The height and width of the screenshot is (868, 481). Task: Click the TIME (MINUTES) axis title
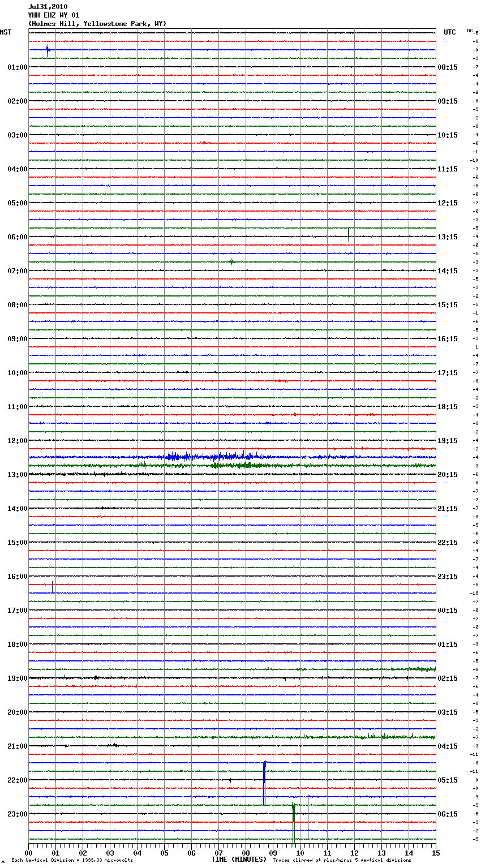click(239, 860)
